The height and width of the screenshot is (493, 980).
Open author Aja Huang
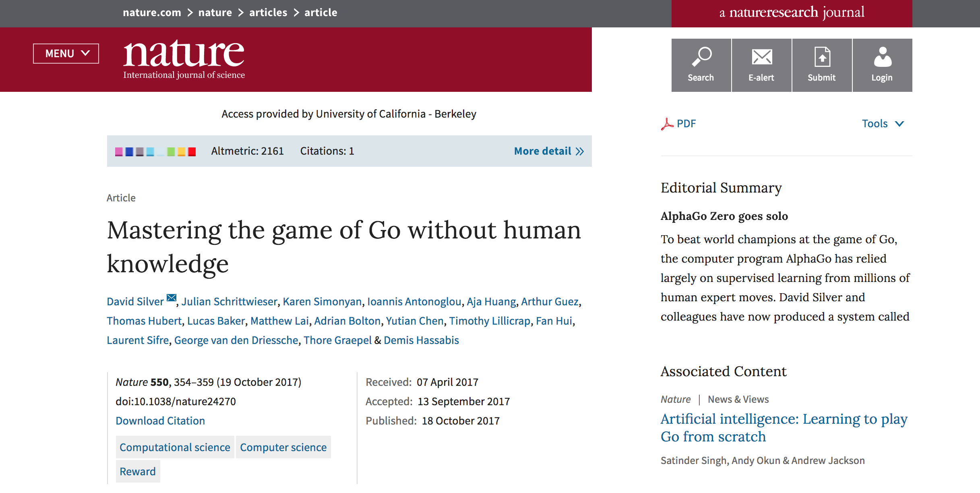tap(491, 302)
